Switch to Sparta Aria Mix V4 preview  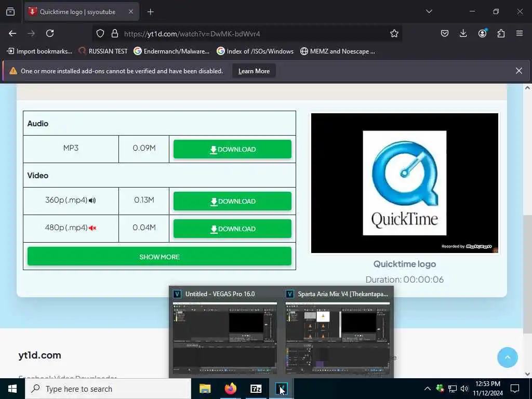coord(338,332)
